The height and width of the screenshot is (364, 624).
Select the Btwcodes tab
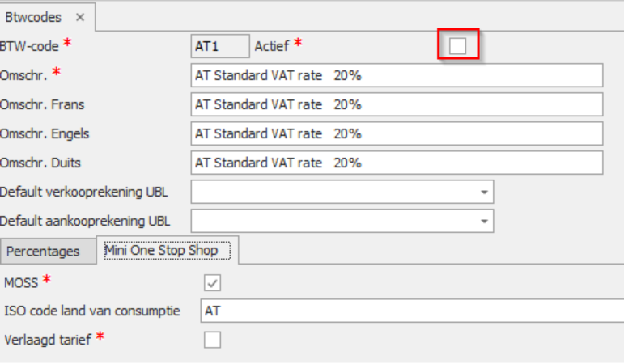coord(33,17)
